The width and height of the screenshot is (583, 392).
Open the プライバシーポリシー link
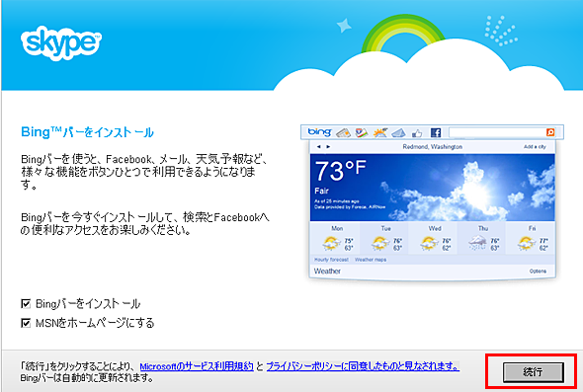[x=363, y=366]
